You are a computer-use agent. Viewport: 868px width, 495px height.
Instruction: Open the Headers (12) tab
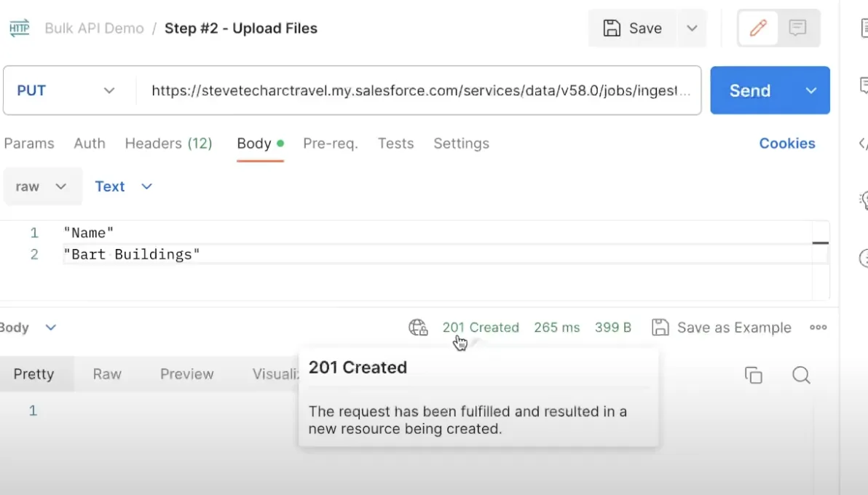click(x=169, y=143)
